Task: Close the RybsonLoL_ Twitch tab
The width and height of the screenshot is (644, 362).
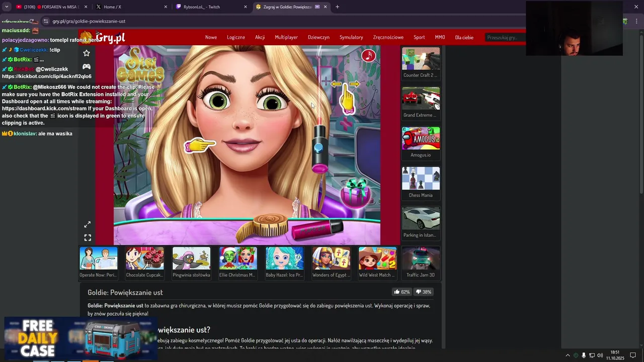Action: click(x=246, y=7)
